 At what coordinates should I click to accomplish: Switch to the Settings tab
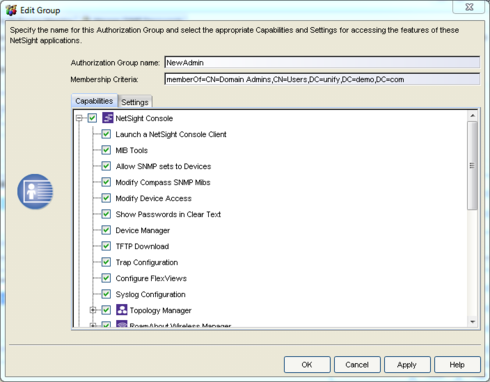click(135, 102)
